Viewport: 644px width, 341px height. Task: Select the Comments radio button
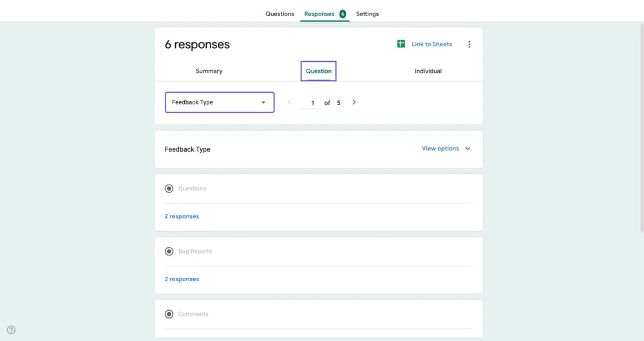[x=169, y=315]
